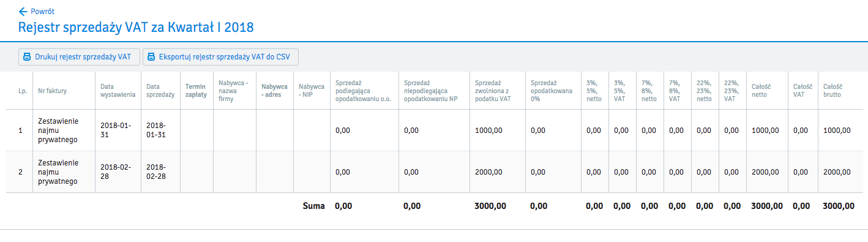868x242 pixels.
Task: Click the Suma label in totals row
Action: click(313, 206)
